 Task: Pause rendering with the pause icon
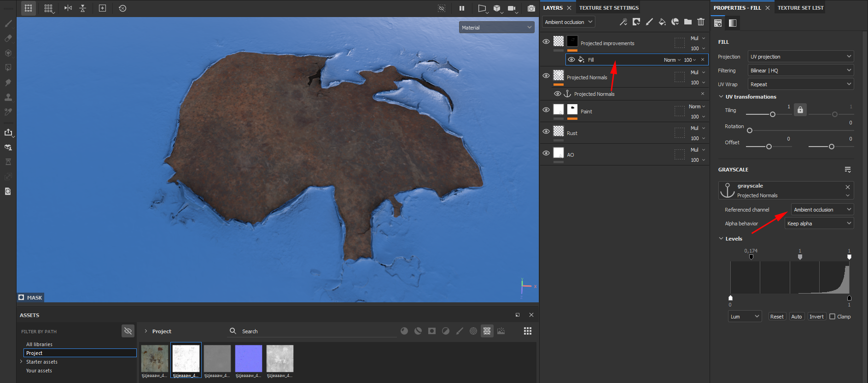[x=461, y=8]
